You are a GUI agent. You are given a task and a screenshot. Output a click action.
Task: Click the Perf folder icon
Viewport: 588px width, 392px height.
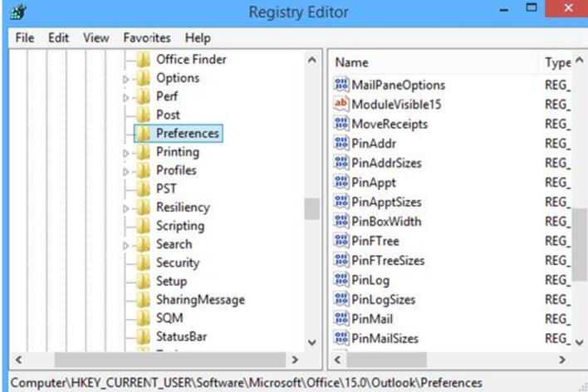pos(143,96)
